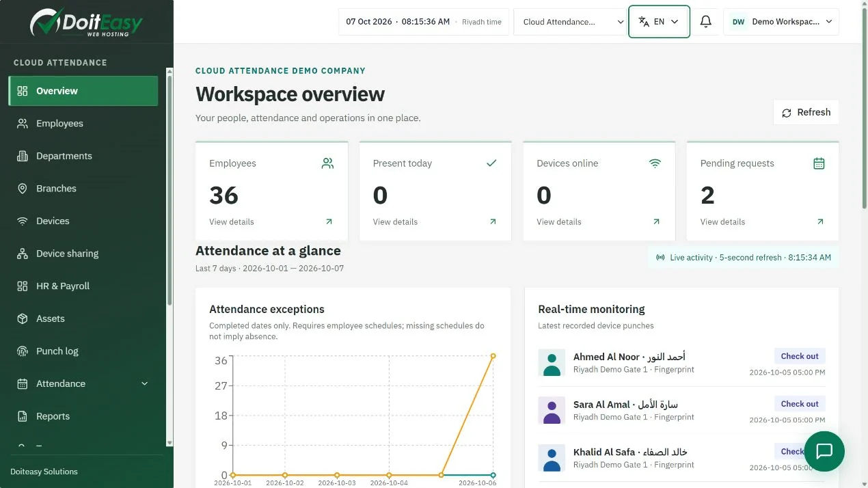The width and height of the screenshot is (868, 488).
Task: Click the Punch log fingerprint icon
Action: pos(23,351)
